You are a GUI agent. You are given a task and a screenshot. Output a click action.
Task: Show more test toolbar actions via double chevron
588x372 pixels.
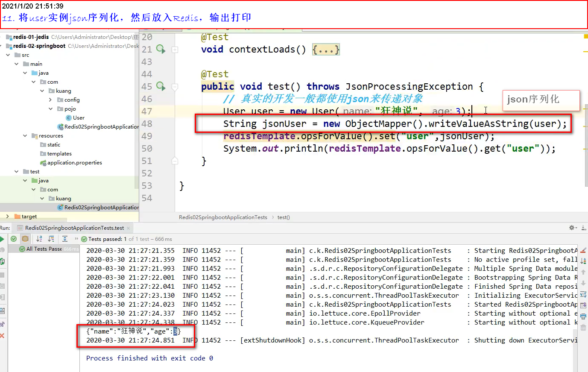pyautogui.click(x=76, y=239)
